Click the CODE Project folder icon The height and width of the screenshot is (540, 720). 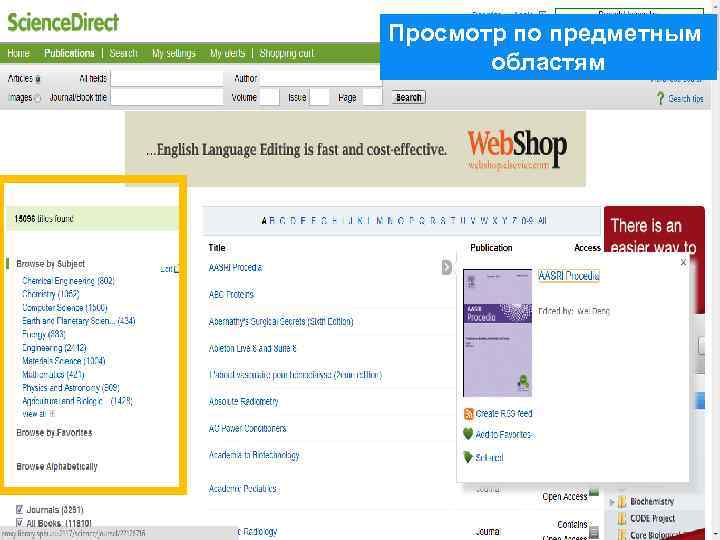click(x=622, y=518)
